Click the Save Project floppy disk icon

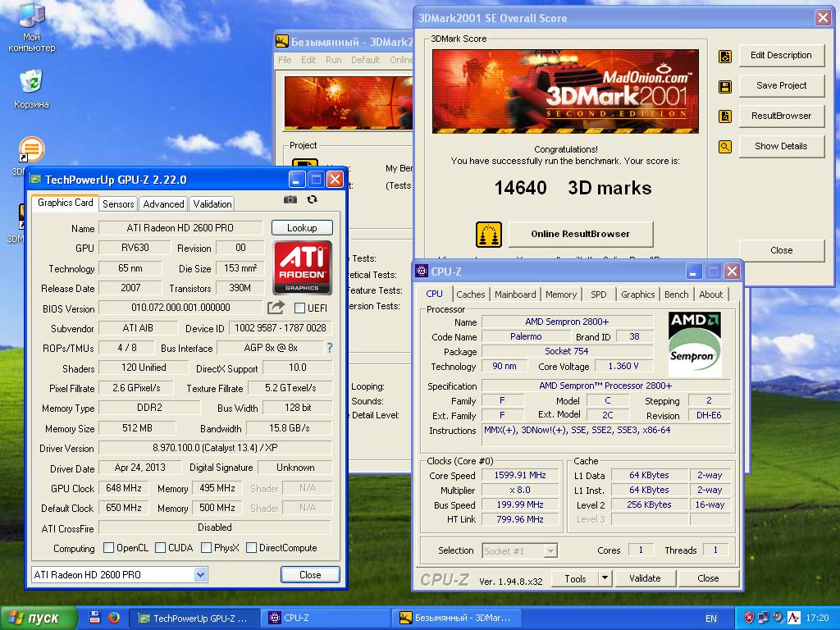click(x=725, y=86)
